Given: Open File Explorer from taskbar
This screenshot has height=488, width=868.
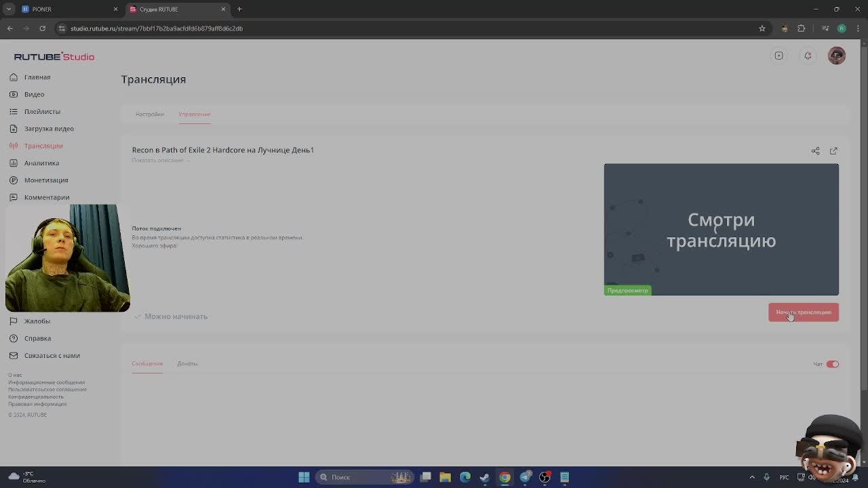Looking at the screenshot, I should point(445,477).
